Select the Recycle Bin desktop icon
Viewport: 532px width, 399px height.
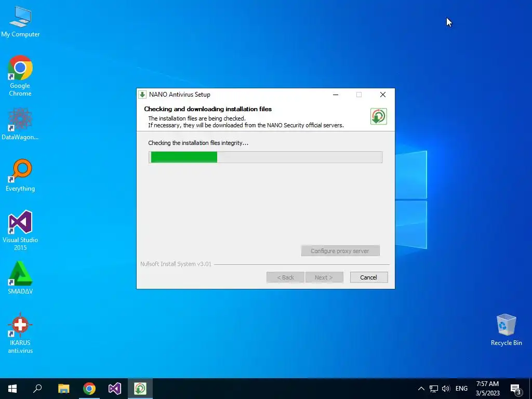click(506, 330)
